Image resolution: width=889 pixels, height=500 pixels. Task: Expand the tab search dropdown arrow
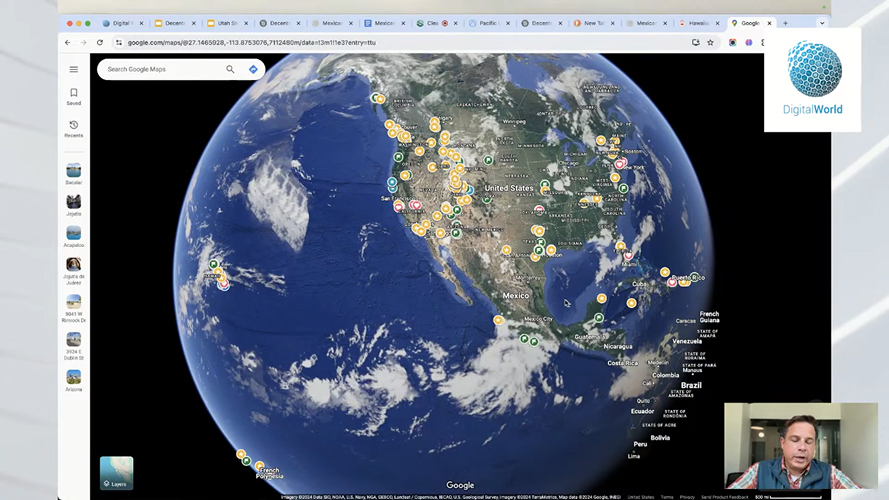pos(822,23)
